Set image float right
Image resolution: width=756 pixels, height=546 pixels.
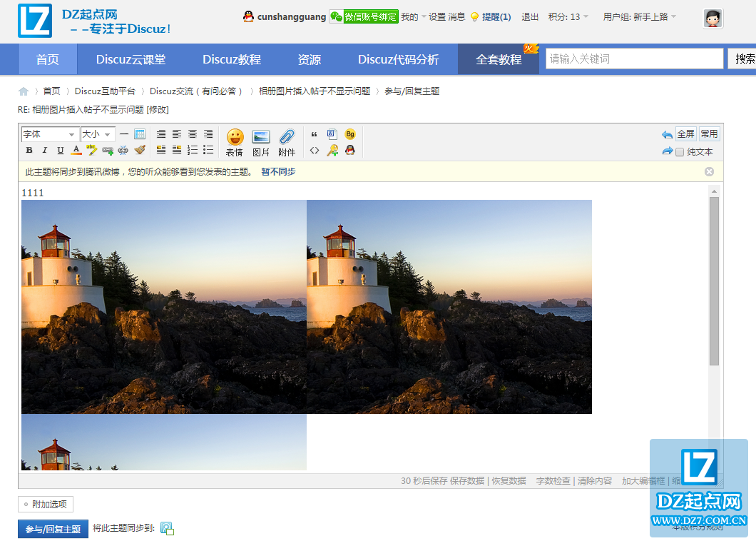(x=177, y=150)
